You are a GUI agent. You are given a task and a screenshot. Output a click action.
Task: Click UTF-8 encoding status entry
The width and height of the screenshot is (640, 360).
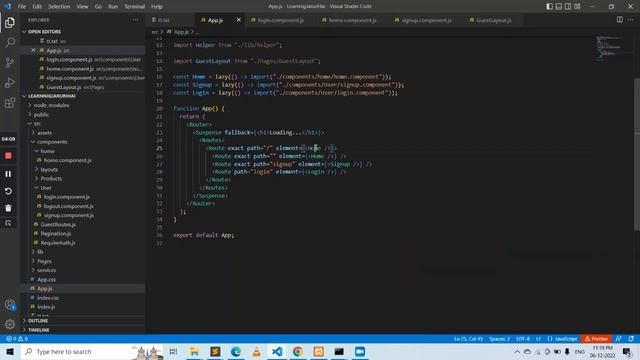coord(523,339)
